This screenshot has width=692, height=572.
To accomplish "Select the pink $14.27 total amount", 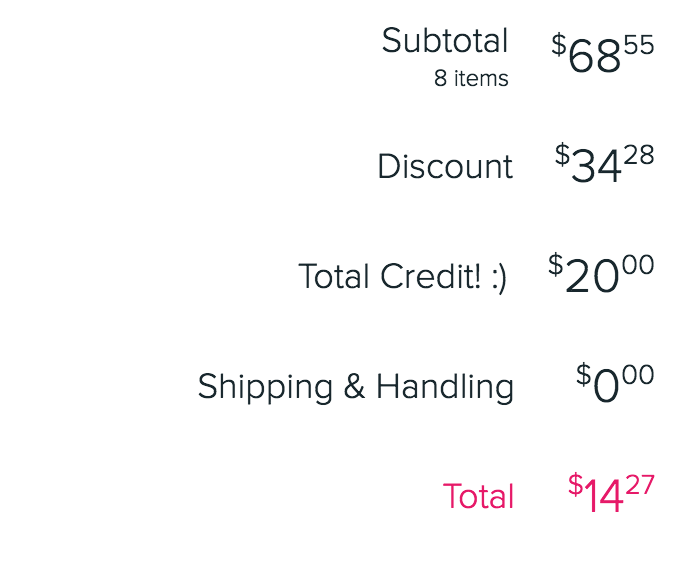I will click(x=611, y=493).
